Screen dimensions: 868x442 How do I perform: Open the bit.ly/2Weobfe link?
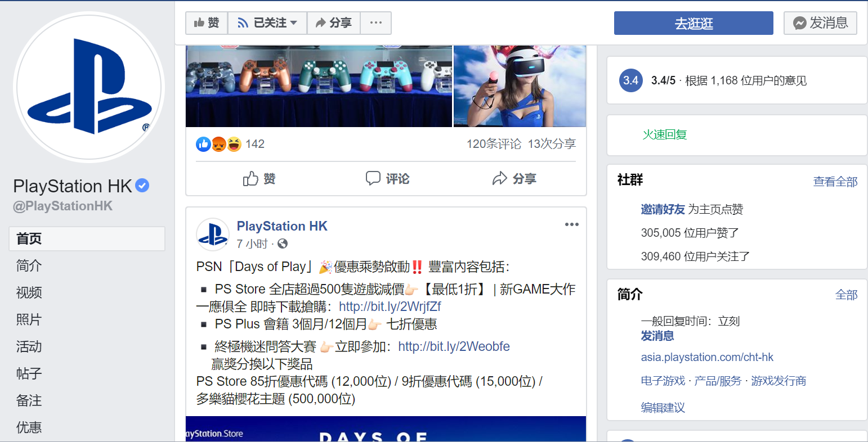[454, 346]
